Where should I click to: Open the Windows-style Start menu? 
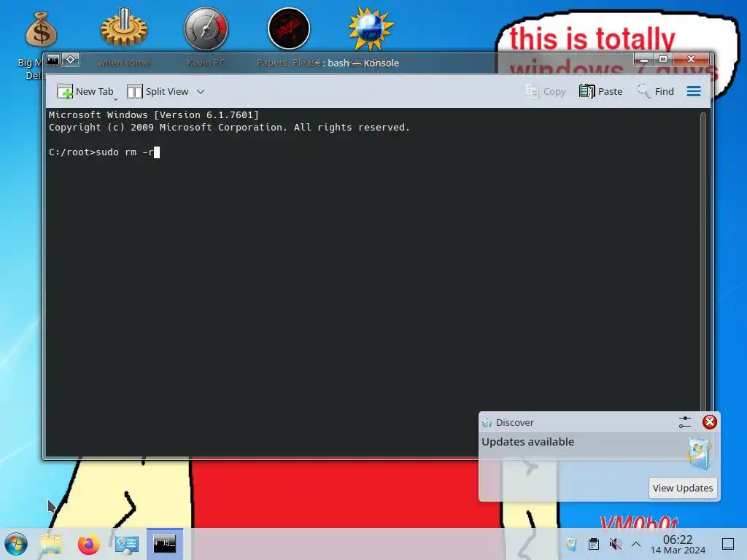click(x=16, y=544)
